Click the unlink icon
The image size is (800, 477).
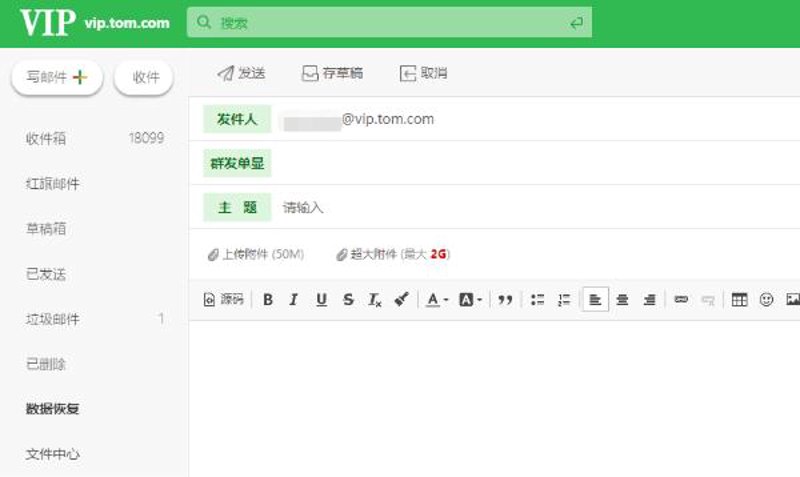(x=708, y=299)
